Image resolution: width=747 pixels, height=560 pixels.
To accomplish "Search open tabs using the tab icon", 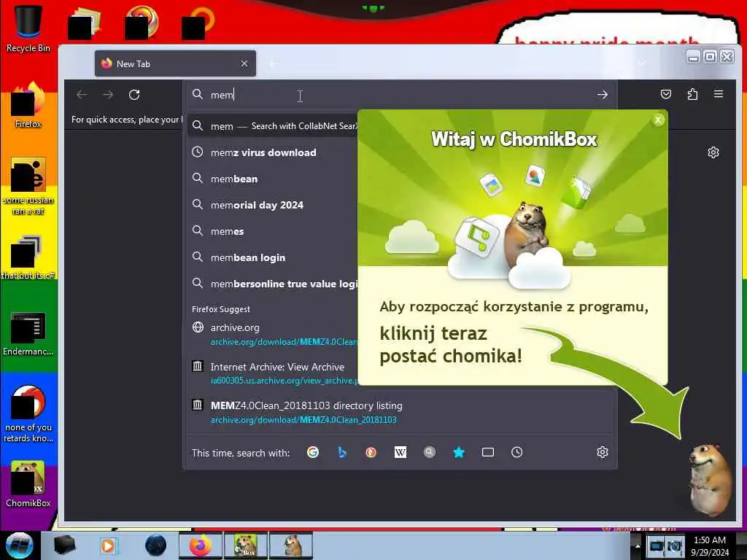I will (488, 452).
